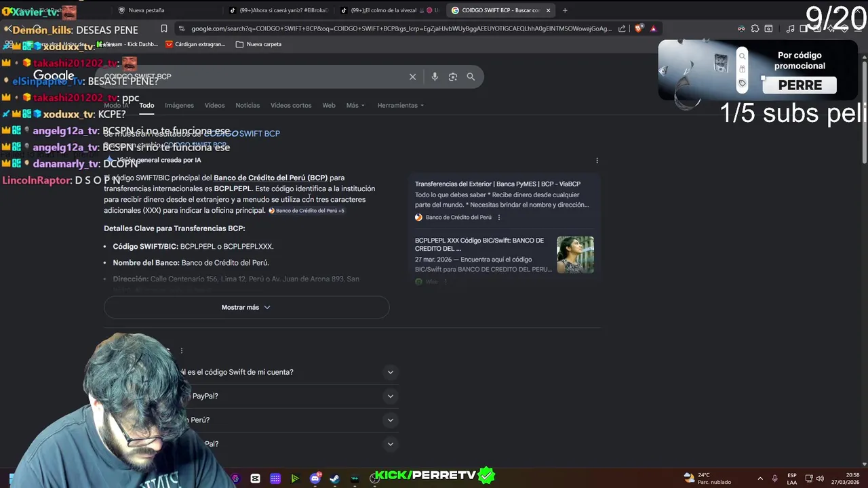
Task: Expand 'código Swift de mi cuenta' question
Action: coord(390,372)
